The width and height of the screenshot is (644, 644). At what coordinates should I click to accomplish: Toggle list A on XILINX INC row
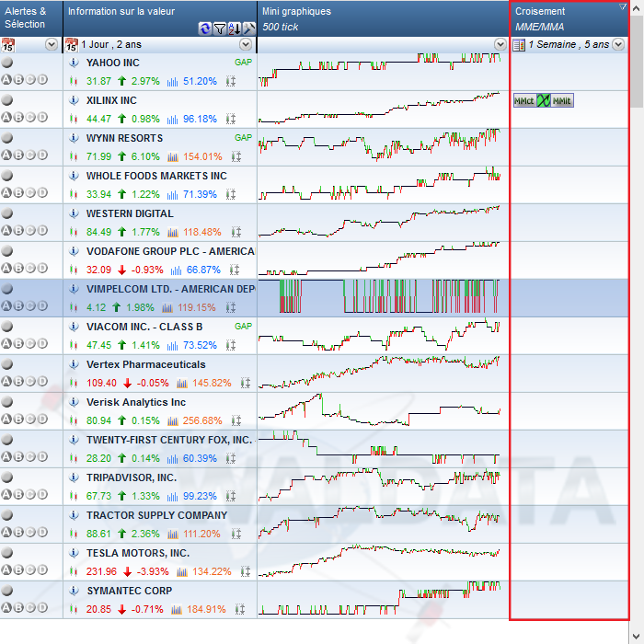[x=6, y=117]
